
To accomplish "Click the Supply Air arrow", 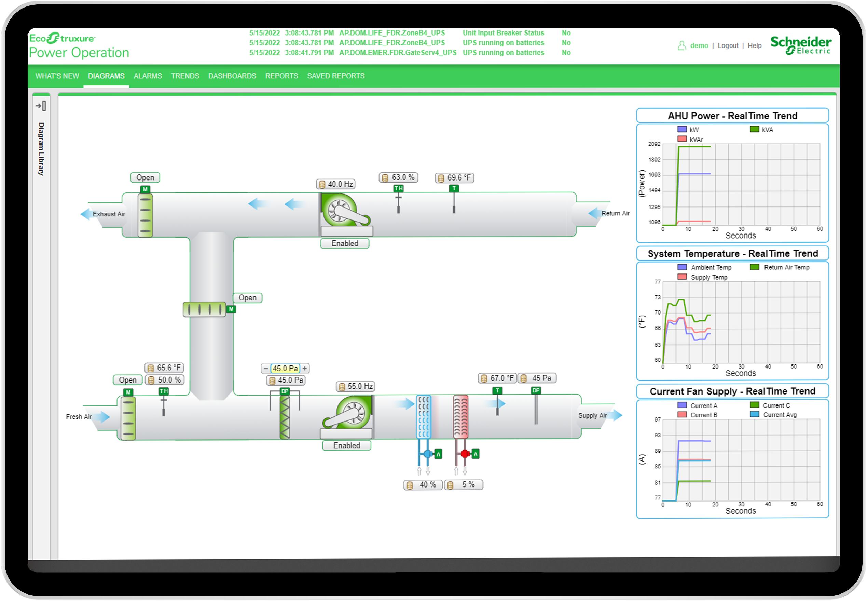I will tap(616, 415).
